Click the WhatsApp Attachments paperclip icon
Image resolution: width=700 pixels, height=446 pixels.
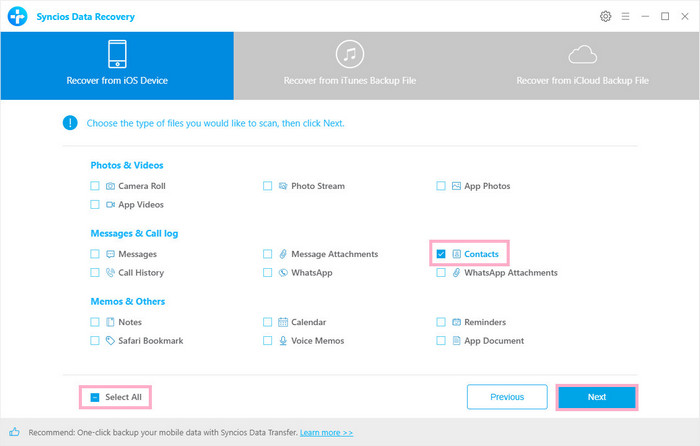click(456, 273)
